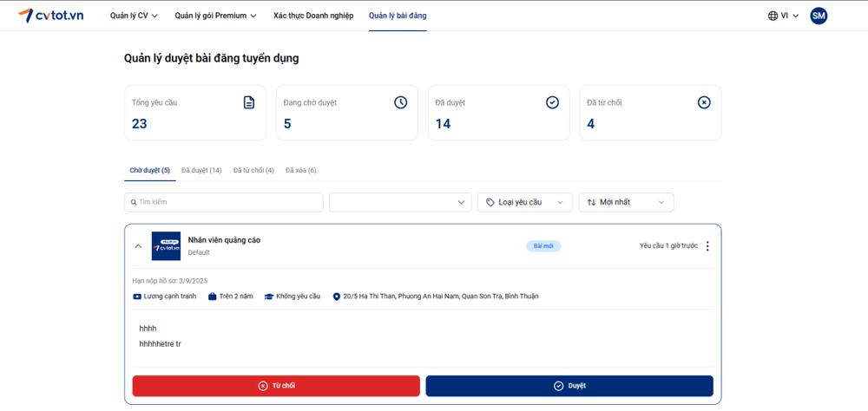This screenshot has height=411, width=868.
Task: Click the company logo thumbnail of job post
Action: [x=166, y=246]
